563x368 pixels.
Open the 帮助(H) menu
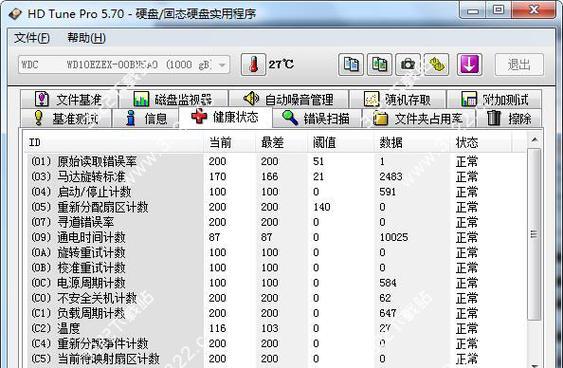87,38
